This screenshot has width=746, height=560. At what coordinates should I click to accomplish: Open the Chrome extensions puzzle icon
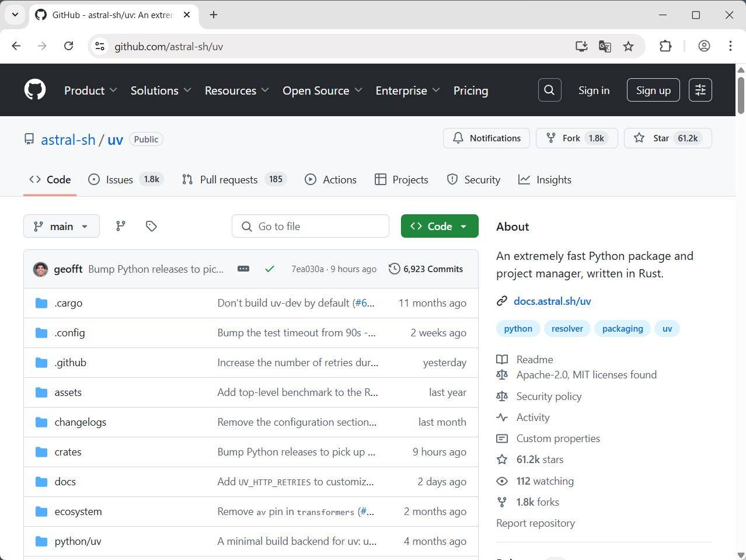coord(665,46)
